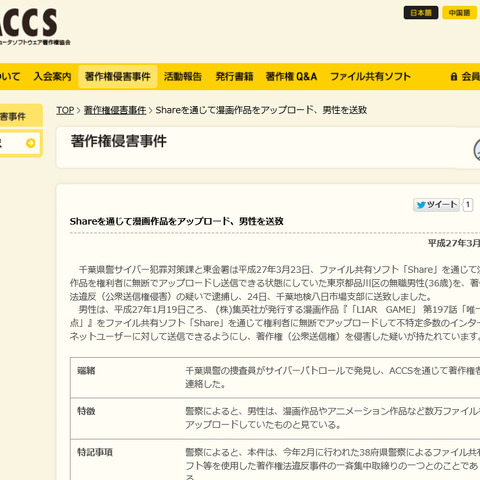Click table cell starting 千葉県警の捜査員がサイバーパトロール
Viewport: 480px width, 480px height.
[332, 377]
